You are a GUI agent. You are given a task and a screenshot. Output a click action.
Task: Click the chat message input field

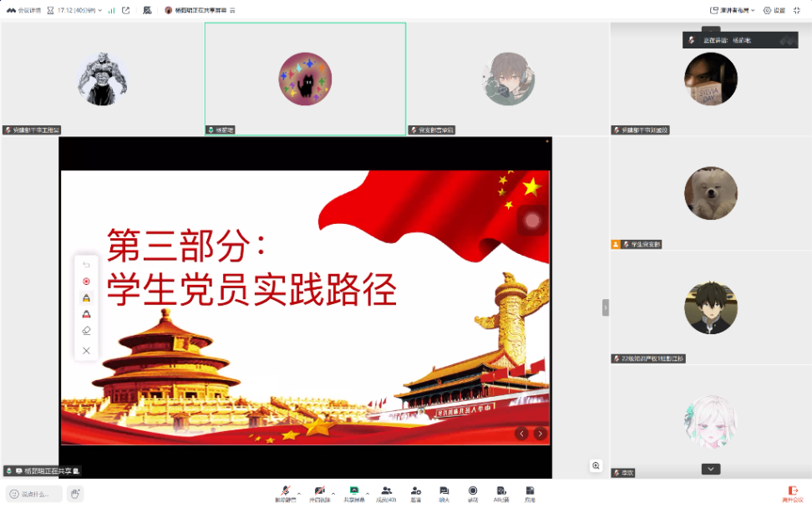[x=38, y=493]
